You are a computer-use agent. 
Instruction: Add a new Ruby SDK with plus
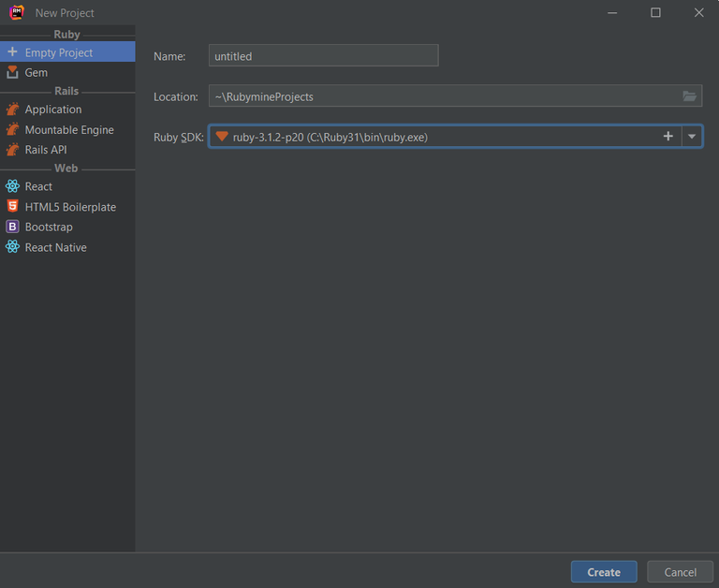[668, 136]
